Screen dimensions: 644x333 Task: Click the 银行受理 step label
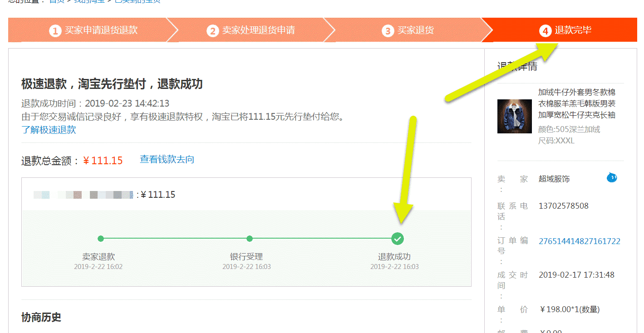[x=246, y=257]
